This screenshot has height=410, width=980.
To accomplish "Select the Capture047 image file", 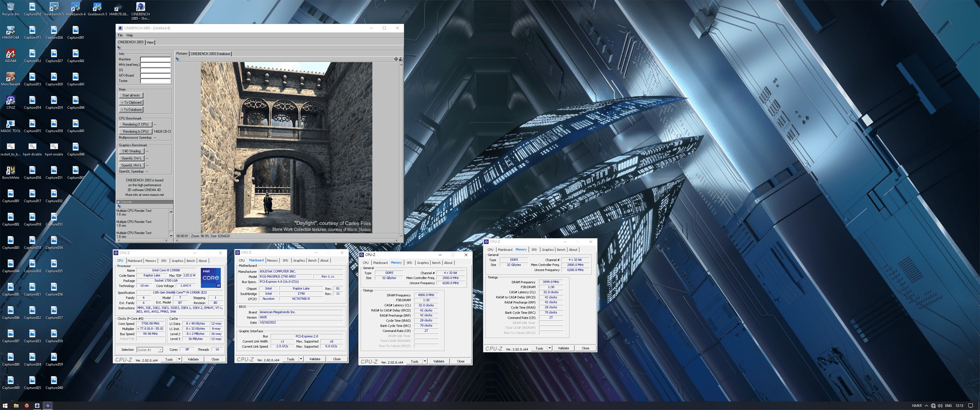I will pyautogui.click(x=75, y=172).
